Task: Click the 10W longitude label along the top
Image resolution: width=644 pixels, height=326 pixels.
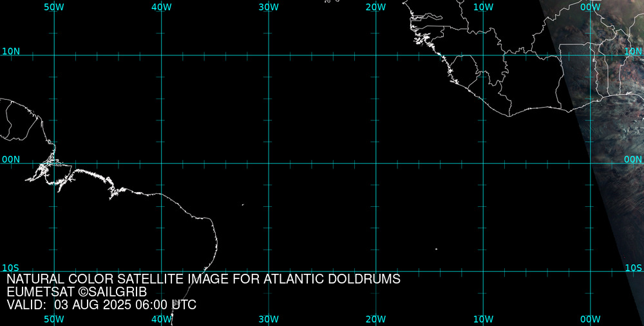Action: [x=484, y=7]
